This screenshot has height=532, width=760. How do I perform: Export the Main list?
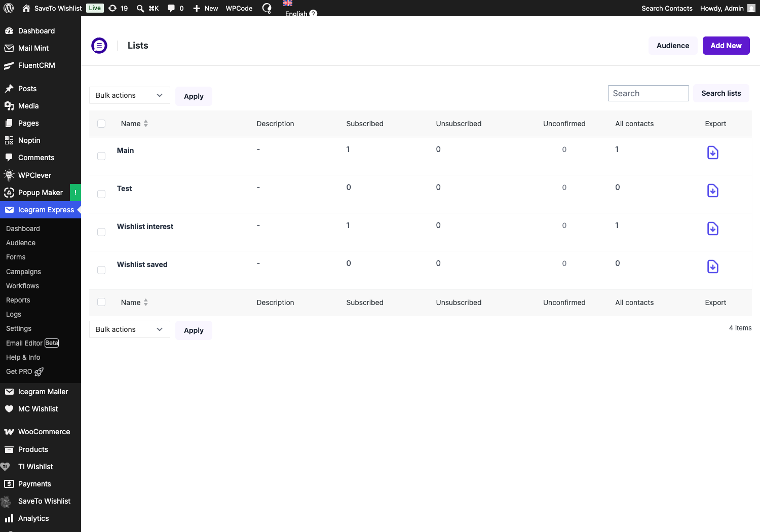[713, 153]
